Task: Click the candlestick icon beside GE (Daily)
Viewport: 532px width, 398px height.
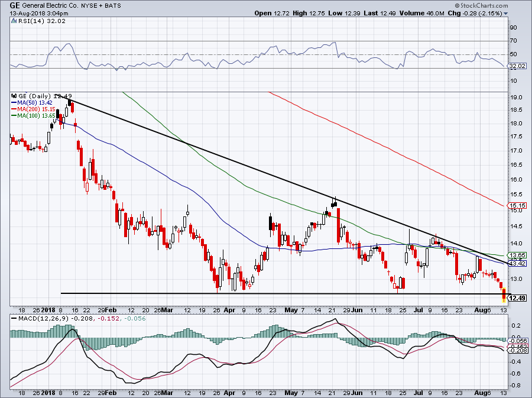Action: 14,96
